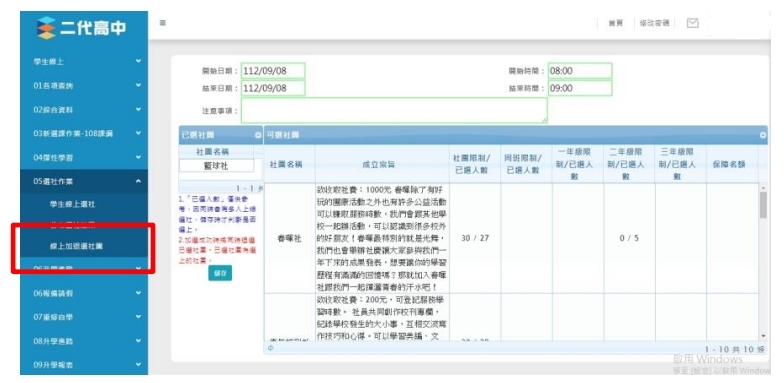
Task: Click the 二代高中 logo
Action: tap(82, 28)
